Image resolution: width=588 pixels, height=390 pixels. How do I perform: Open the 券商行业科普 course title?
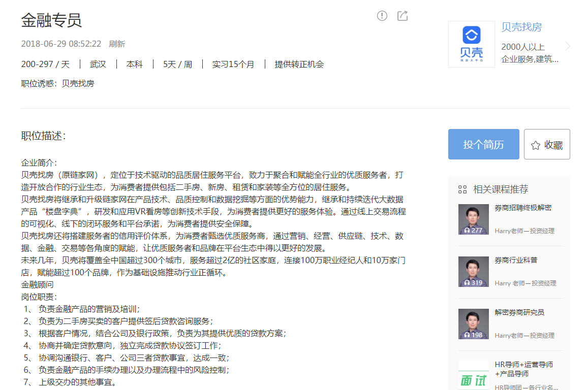point(516,260)
